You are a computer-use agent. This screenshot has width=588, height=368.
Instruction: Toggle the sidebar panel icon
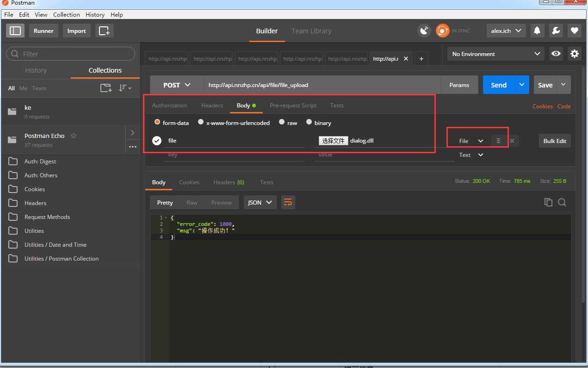pyautogui.click(x=15, y=31)
